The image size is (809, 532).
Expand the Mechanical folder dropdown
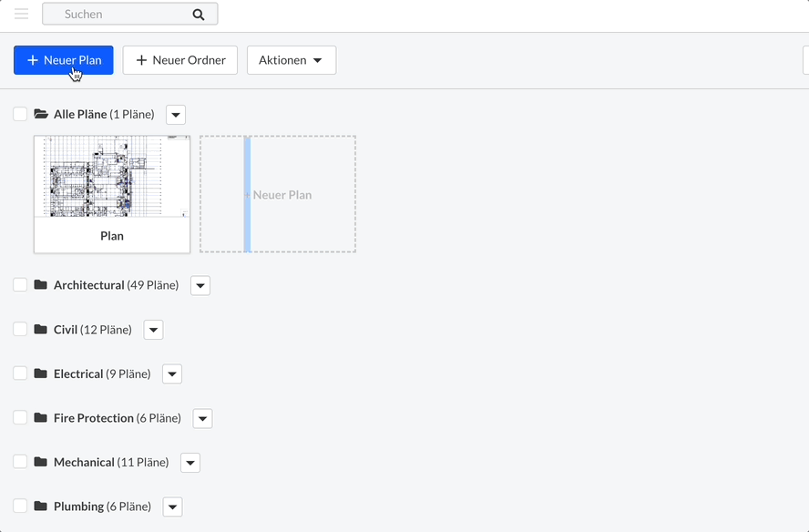(x=190, y=462)
